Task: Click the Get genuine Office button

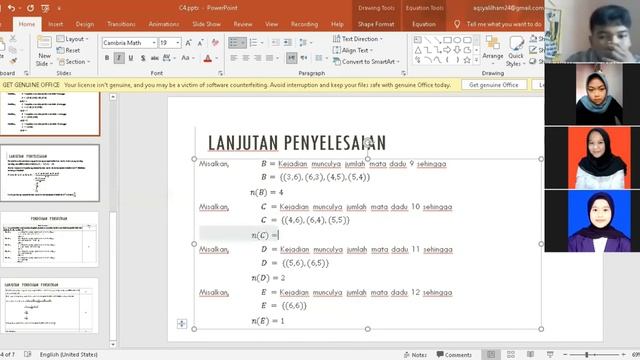Action: pyautogui.click(x=493, y=85)
